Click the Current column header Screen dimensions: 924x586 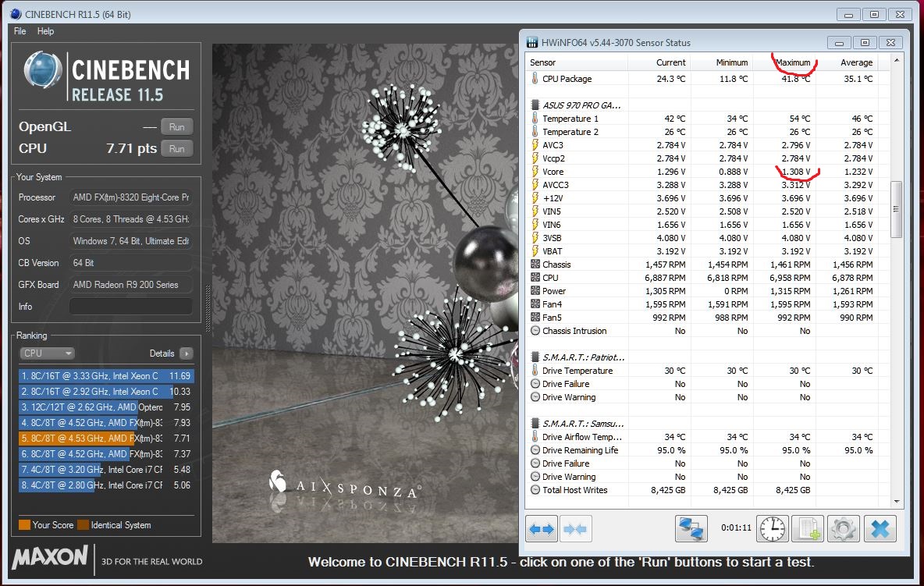[x=659, y=62]
